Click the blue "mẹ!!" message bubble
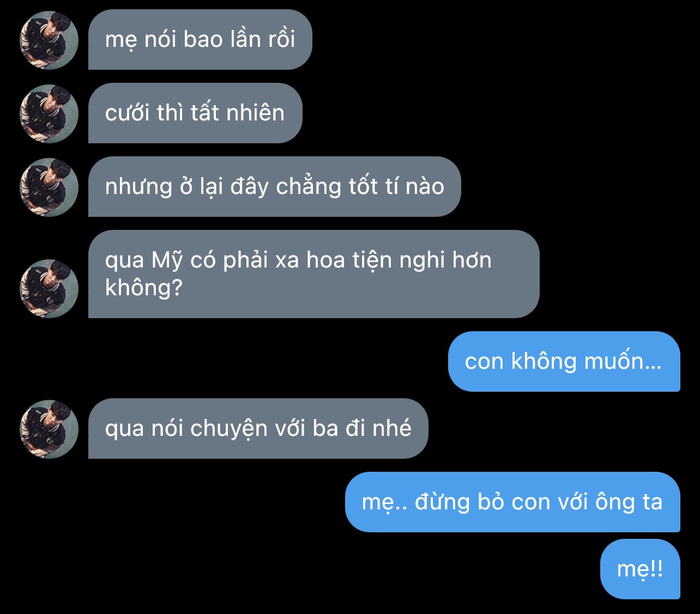Viewport: 700px width, 614px height. tap(640, 569)
